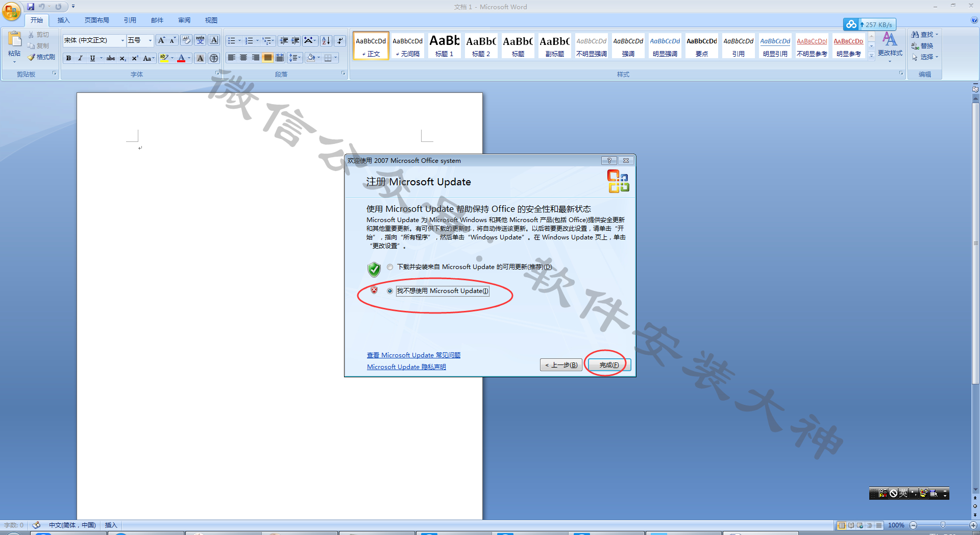
Task: Click the zoom in plus button
Action: (x=973, y=525)
